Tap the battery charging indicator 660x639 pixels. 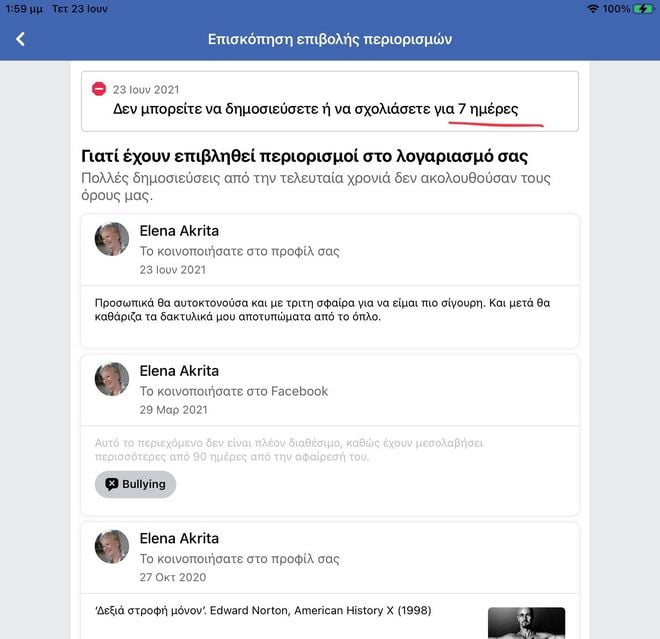click(643, 8)
